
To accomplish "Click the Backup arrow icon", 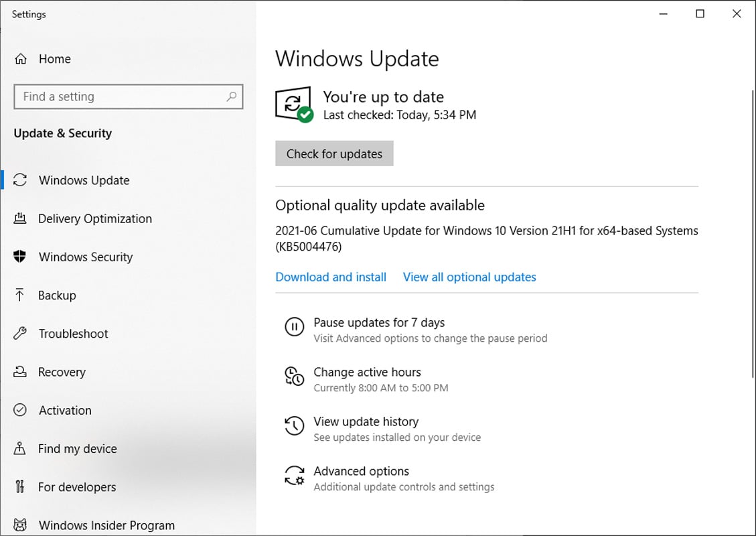I will tap(19, 295).
